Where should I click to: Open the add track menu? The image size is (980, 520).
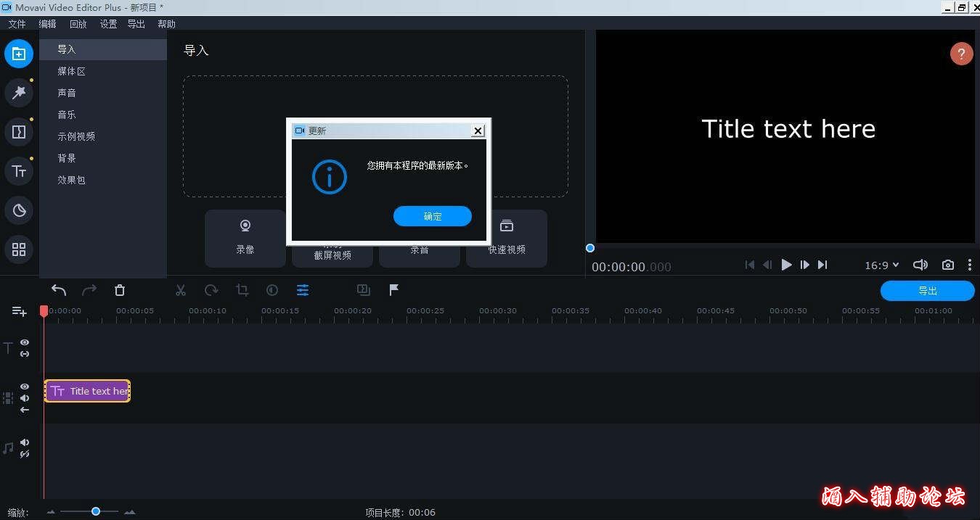coord(19,311)
